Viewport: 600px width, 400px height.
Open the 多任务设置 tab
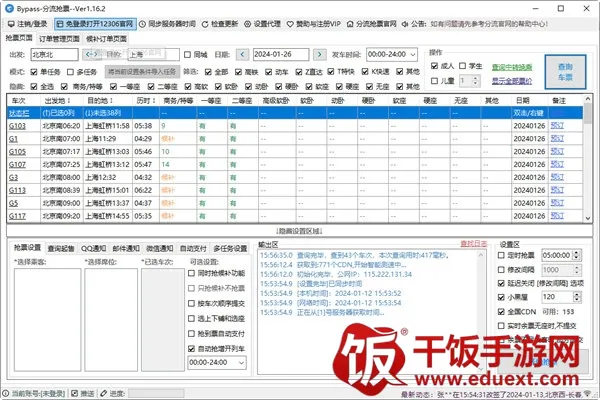230,249
